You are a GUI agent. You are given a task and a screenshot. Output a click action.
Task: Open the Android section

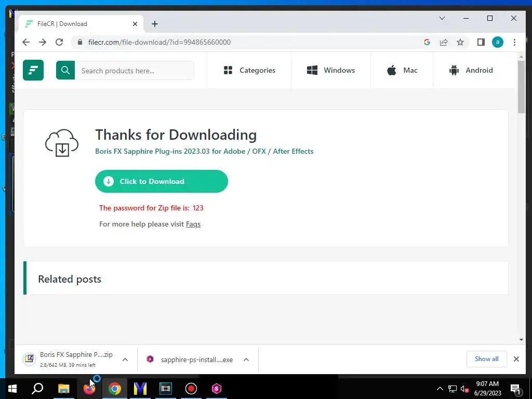(x=471, y=70)
